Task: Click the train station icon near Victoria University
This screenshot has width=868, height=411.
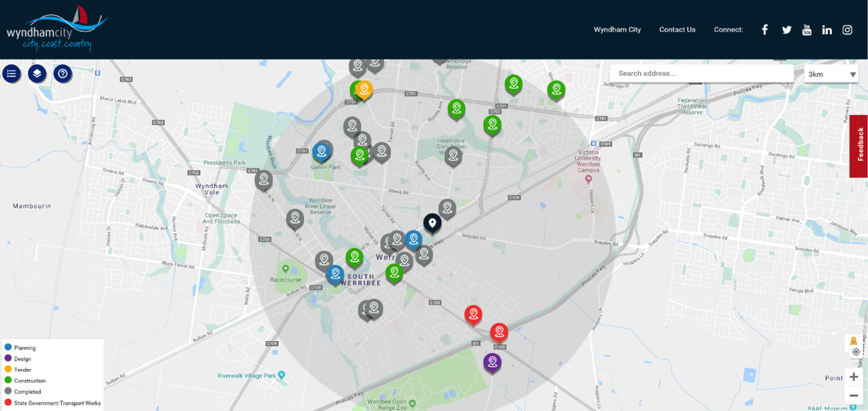Action: pyautogui.click(x=593, y=143)
